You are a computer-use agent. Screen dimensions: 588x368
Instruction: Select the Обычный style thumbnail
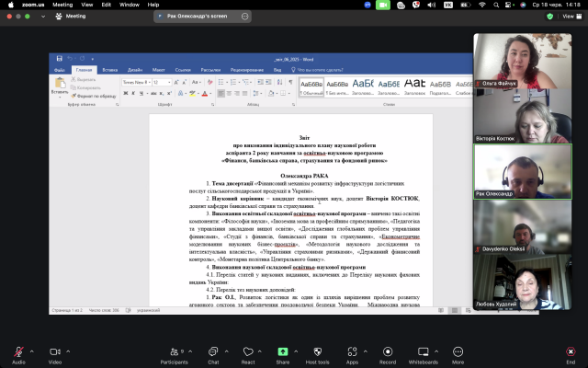click(x=311, y=87)
